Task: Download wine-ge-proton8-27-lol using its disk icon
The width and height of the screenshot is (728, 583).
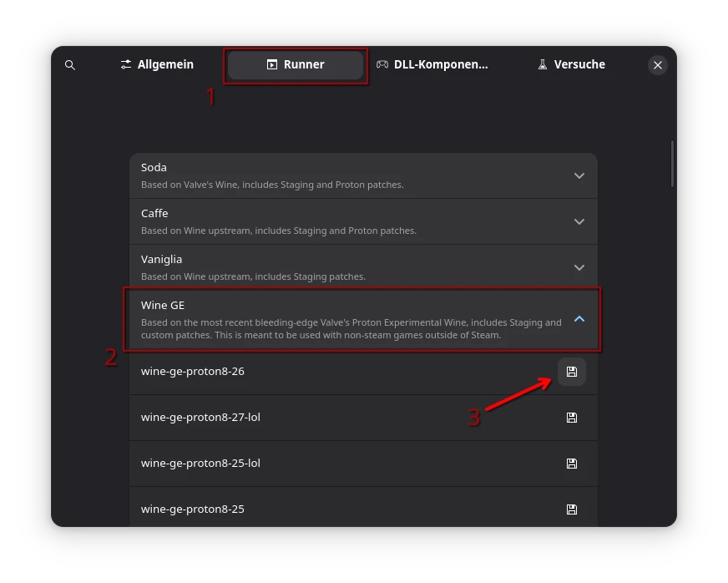Action: [x=572, y=418]
